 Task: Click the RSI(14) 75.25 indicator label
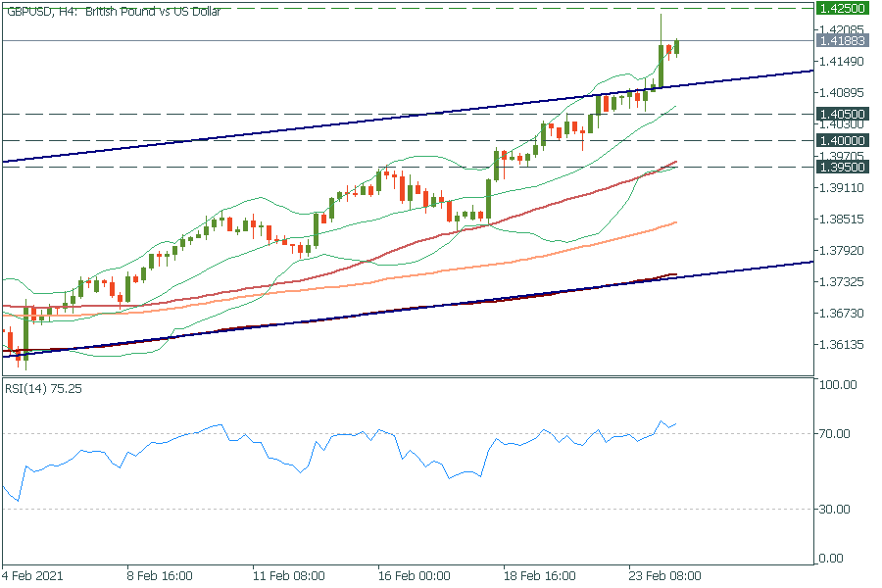click(x=44, y=389)
